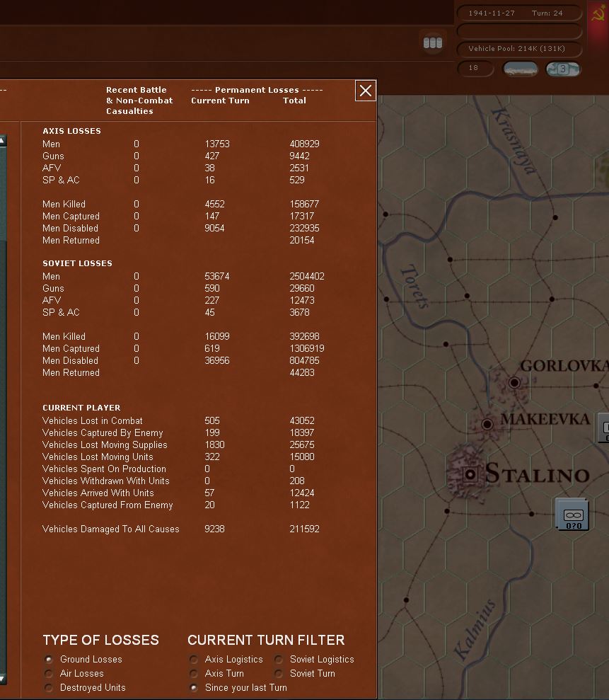Click the Soviet hammer and sickle flag
609x700 pixels.
[598, 15]
